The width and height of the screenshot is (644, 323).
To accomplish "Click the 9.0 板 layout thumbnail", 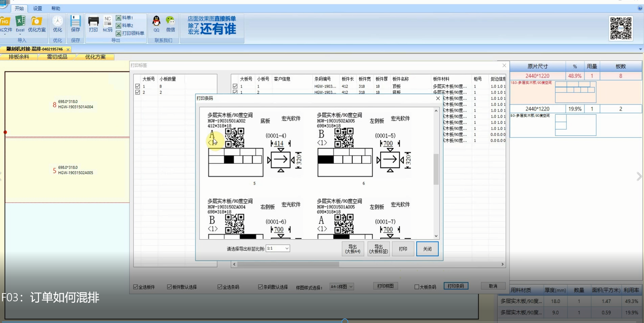I will pyautogui.click(x=576, y=125).
